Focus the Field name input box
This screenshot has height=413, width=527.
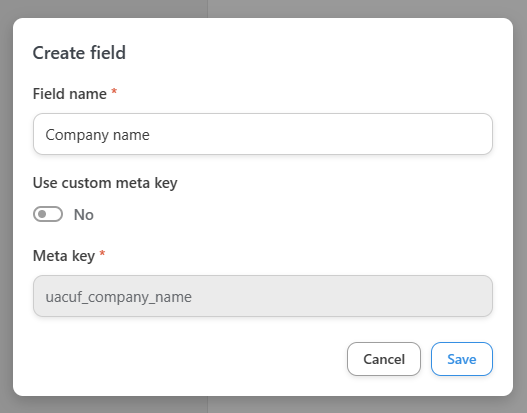(x=263, y=134)
